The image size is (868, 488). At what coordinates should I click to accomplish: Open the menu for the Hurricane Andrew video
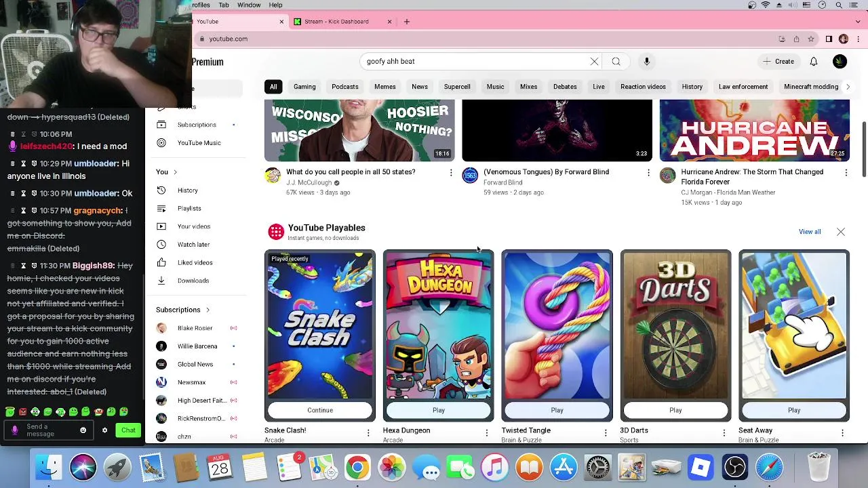coord(846,173)
